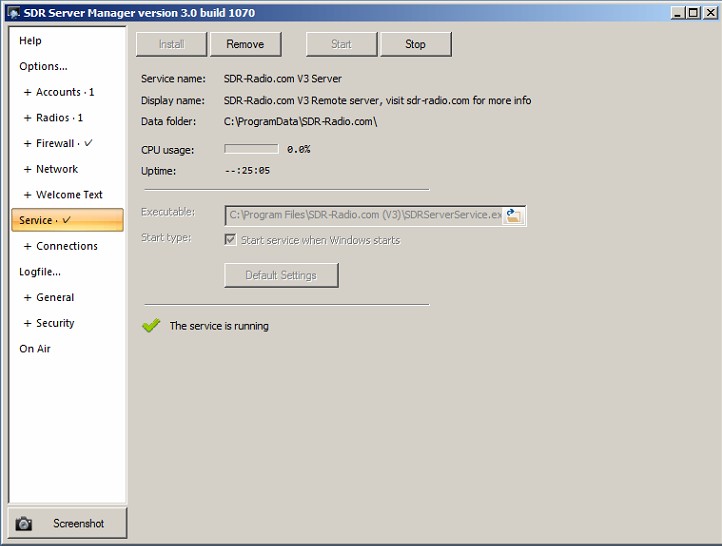Image resolution: width=722 pixels, height=546 pixels.
Task: Click the service name SDR-Radio.com V3 Server
Action: click(x=283, y=79)
